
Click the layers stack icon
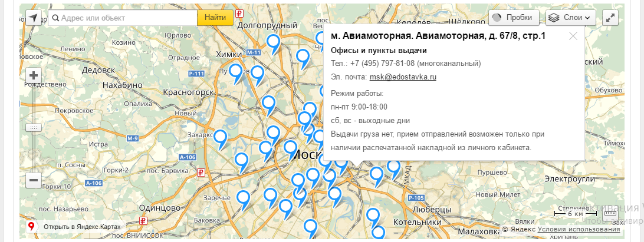click(554, 18)
